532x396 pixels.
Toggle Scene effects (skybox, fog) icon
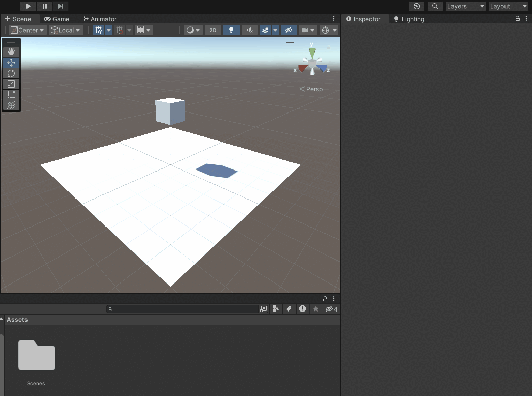coord(265,30)
